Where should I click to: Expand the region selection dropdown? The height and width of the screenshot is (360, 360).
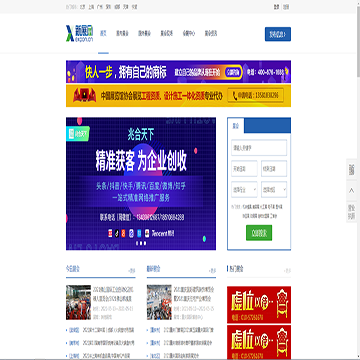[x=274, y=190]
